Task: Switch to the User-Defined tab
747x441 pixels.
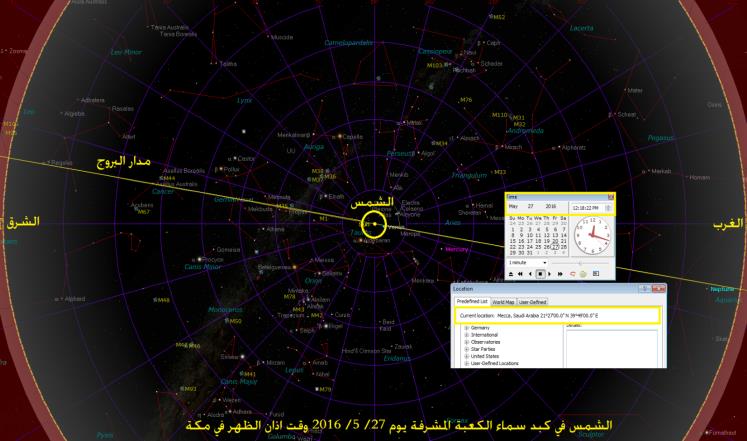Action: (x=532, y=302)
